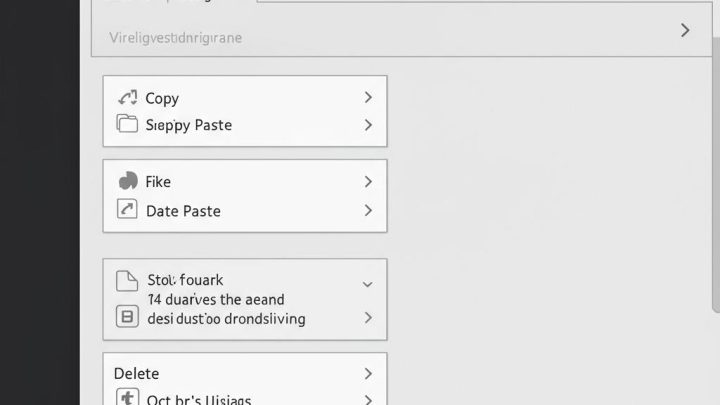The image size is (720, 405).
Task: Click the document icon beside Stol: fouark
Action: (x=127, y=282)
